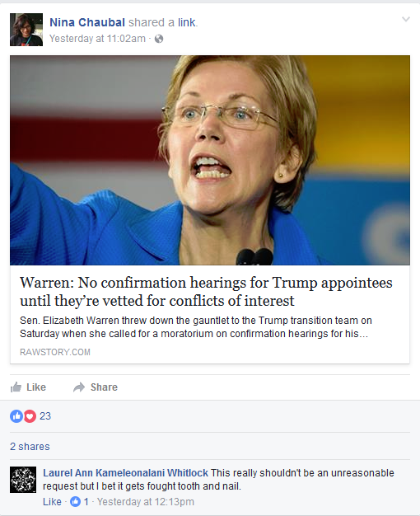
Task: View the 23 reactions count
Action: pos(45,416)
